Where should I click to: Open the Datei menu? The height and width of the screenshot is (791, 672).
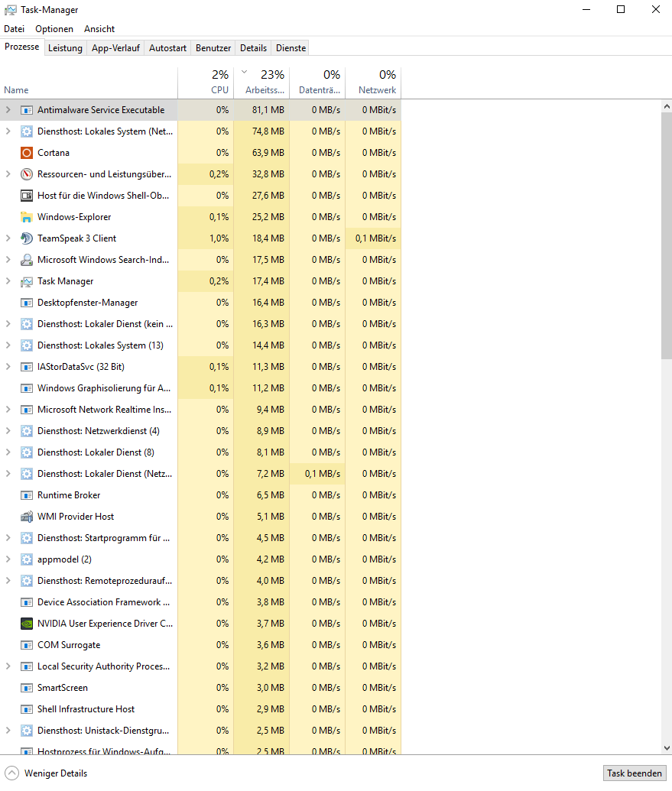(14, 29)
